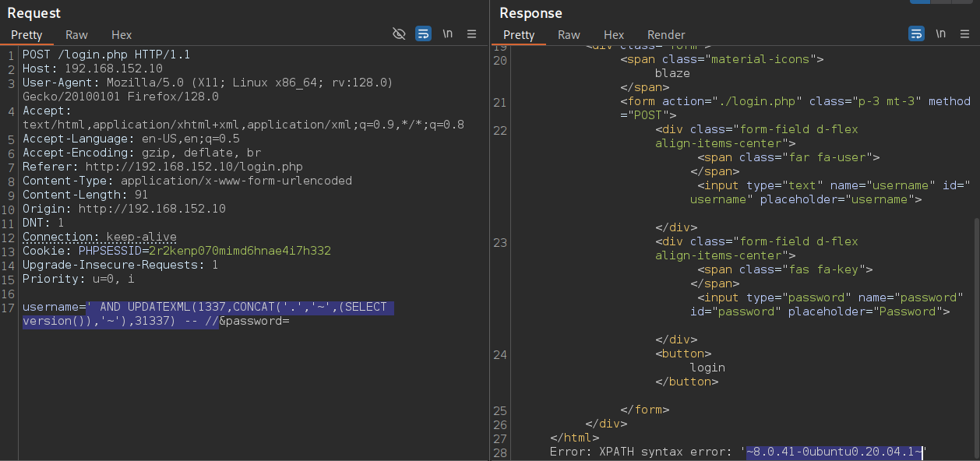
Task: Click the 'Request' panel title
Action: [x=34, y=12]
